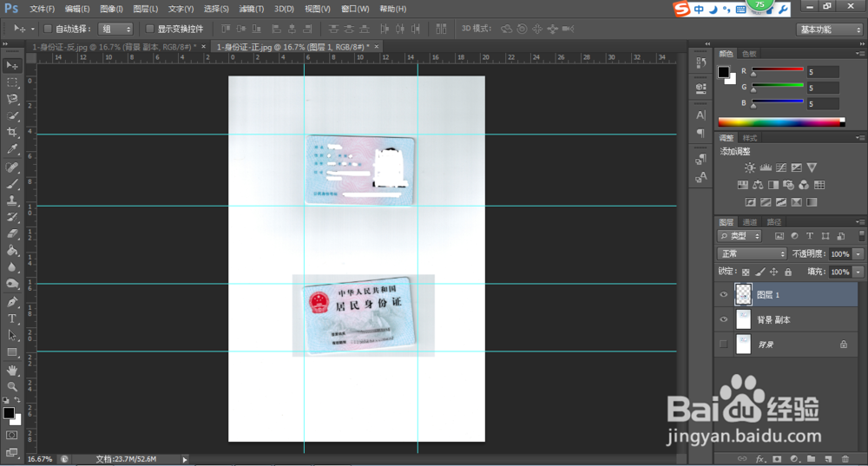
Task: Enable 自动选择 checkbox
Action: pyautogui.click(x=48, y=29)
